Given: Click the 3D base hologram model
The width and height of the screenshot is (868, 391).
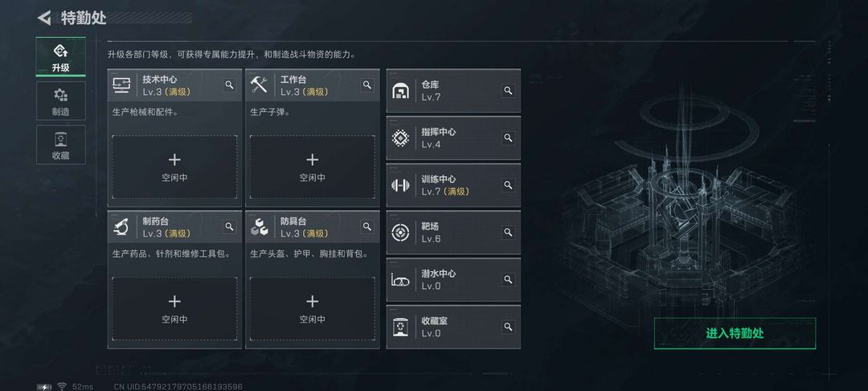Looking at the screenshot, I should [691, 209].
